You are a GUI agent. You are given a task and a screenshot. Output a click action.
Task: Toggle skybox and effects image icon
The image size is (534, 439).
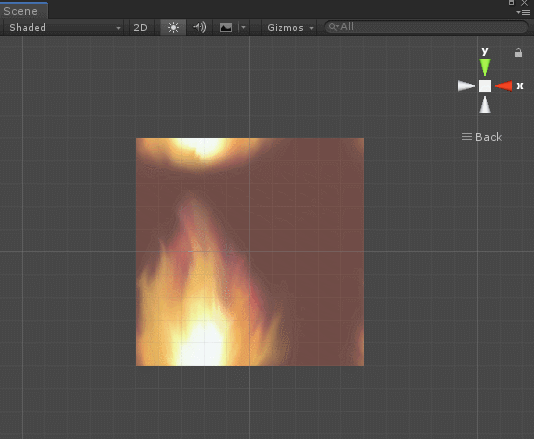click(x=225, y=28)
